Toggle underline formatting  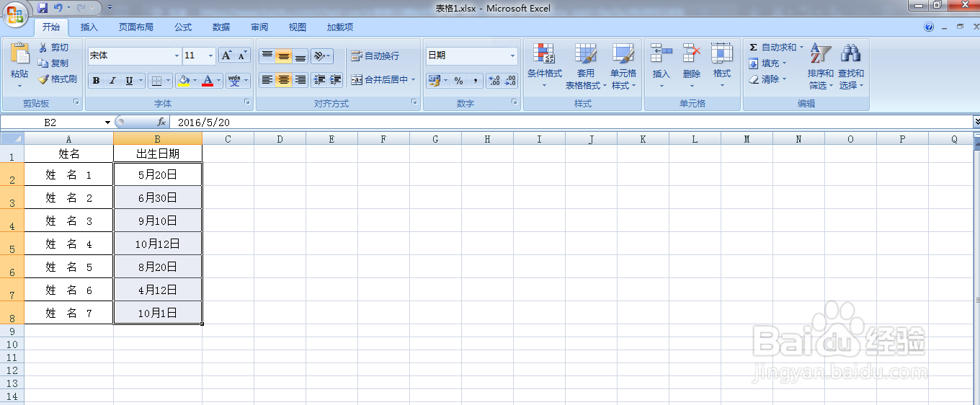pos(129,81)
